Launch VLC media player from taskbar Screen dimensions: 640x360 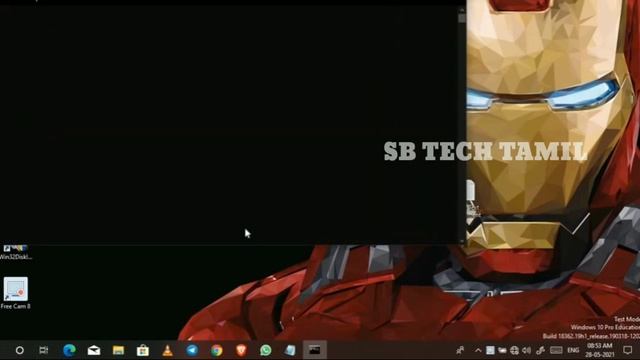pos(167,350)
